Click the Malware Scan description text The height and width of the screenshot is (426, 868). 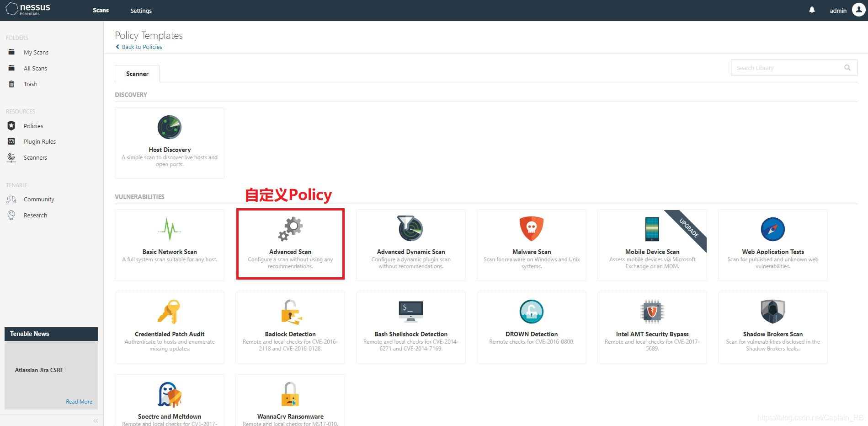coord(532,263)
